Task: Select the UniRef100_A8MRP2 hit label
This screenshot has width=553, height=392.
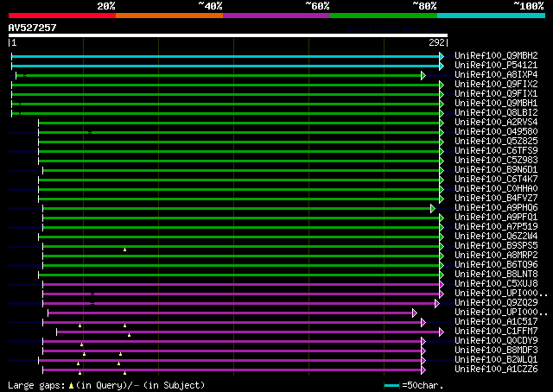Action: (x=496, y=256)
